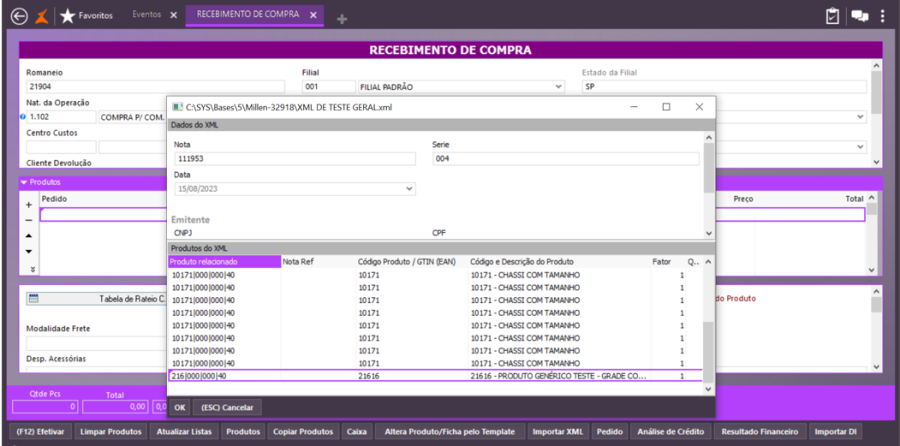Screen dimensions: 900x446
Task: Open the three-dot options menu
Action: pyautogui.click(x=882, y=16)
